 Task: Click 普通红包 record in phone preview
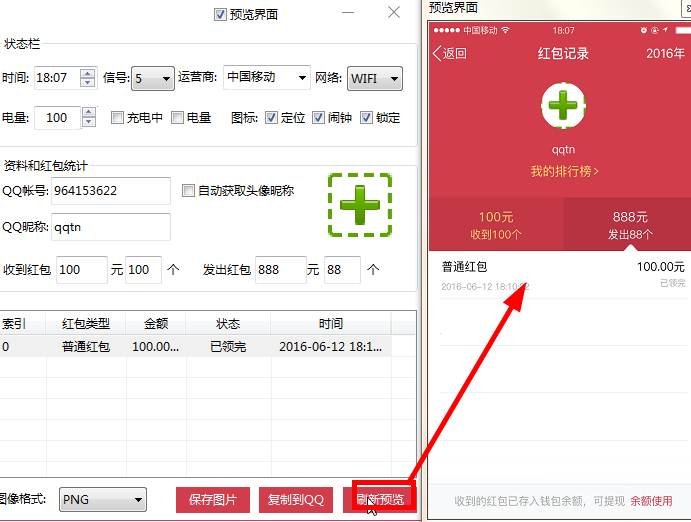(464, 267)
